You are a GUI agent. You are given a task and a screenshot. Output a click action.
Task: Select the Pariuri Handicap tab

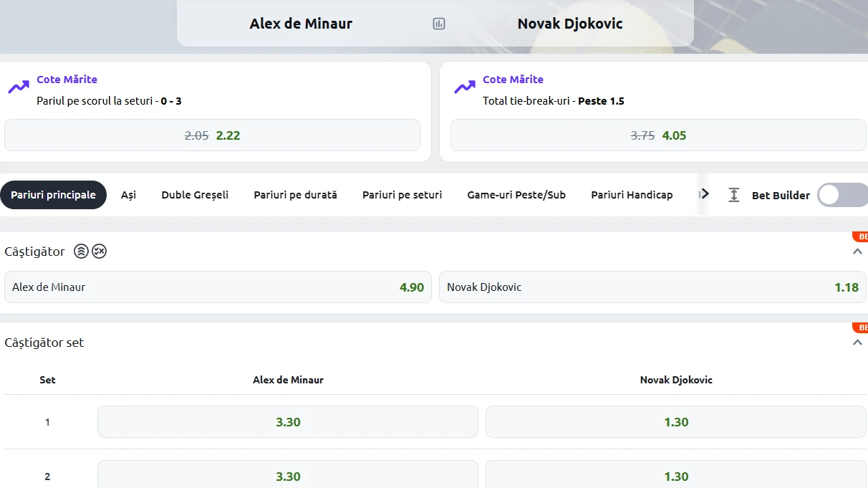click(x=632, y=195)
